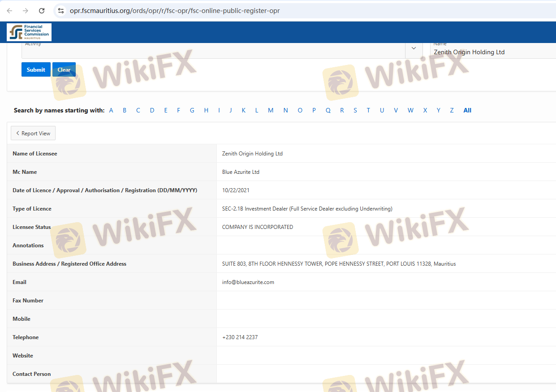Expand the Activity dropdown chevron
Viewport: 556px width, 392px height.
click(x=414, y=48)
